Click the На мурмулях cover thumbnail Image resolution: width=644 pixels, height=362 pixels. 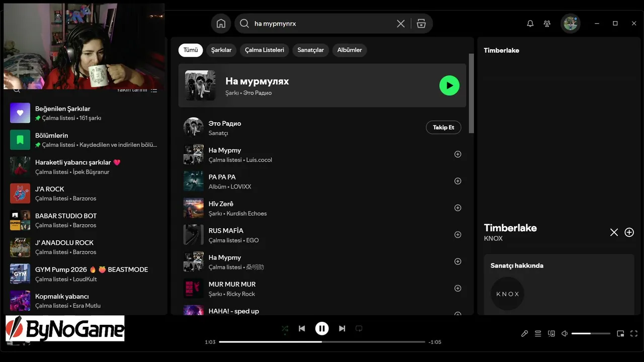pos(200,85)
